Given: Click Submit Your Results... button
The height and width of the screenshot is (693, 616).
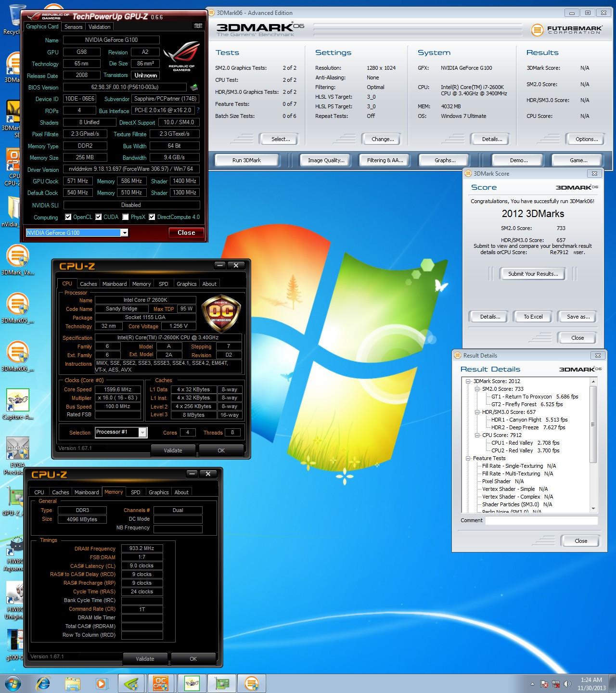Looking at the screenshot, I should (x=533, y=274).
